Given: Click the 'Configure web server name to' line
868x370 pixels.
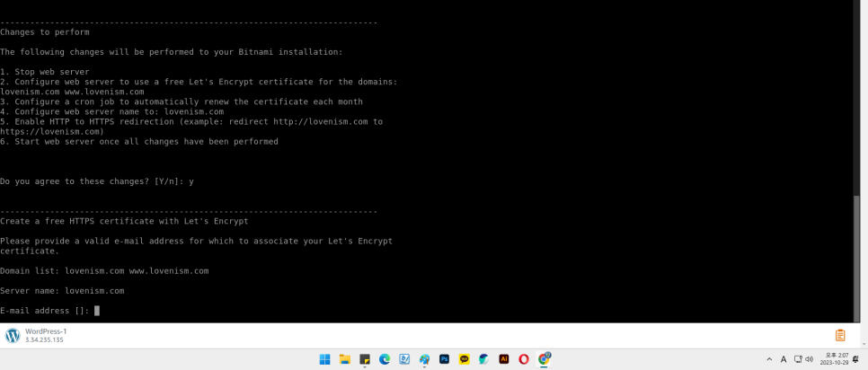Looking at the screenshot, I should [x=111, y=111].
